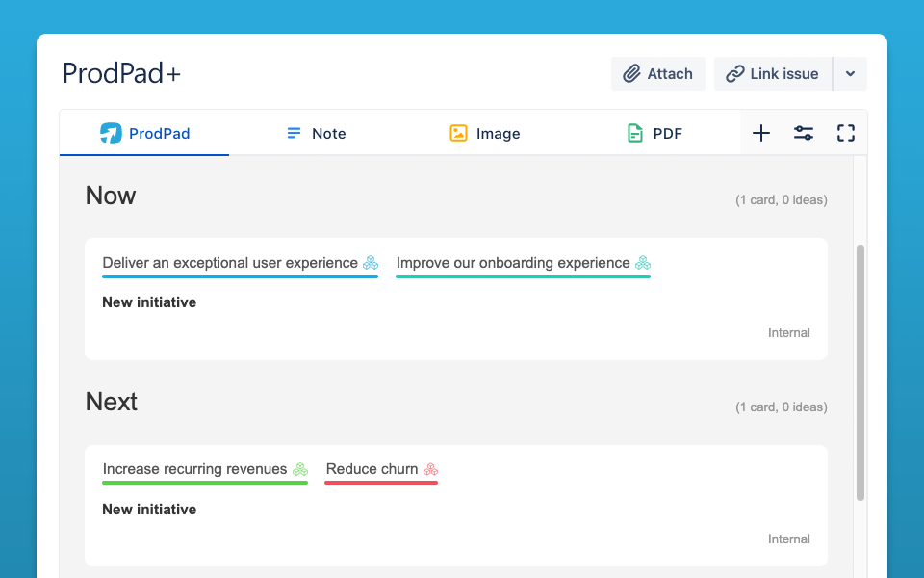Screen dimensions: 924x578
Task: Click objective icon beside 'Improve our onboarding experience'
Action: pos(643,262)
